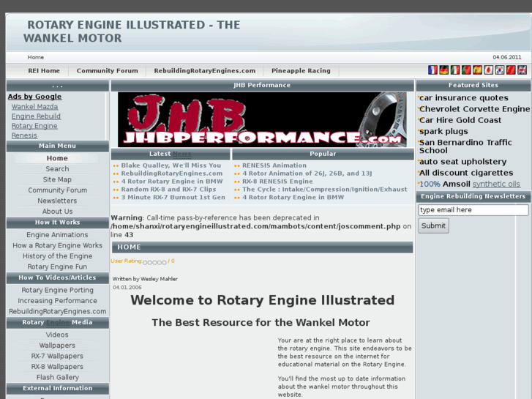Open the 'synthetic oils' link
This screenshot has height=399, width=532.
(x=496, y=184)
